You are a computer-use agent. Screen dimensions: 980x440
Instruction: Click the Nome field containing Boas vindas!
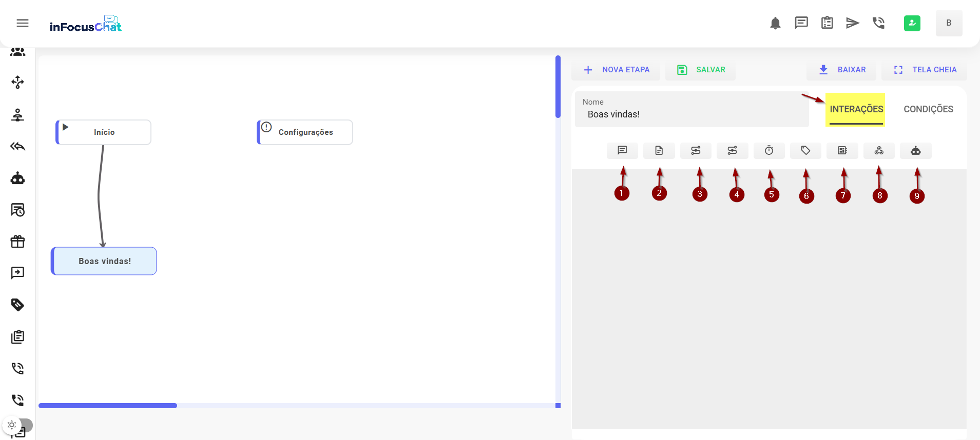click(691, 114)
